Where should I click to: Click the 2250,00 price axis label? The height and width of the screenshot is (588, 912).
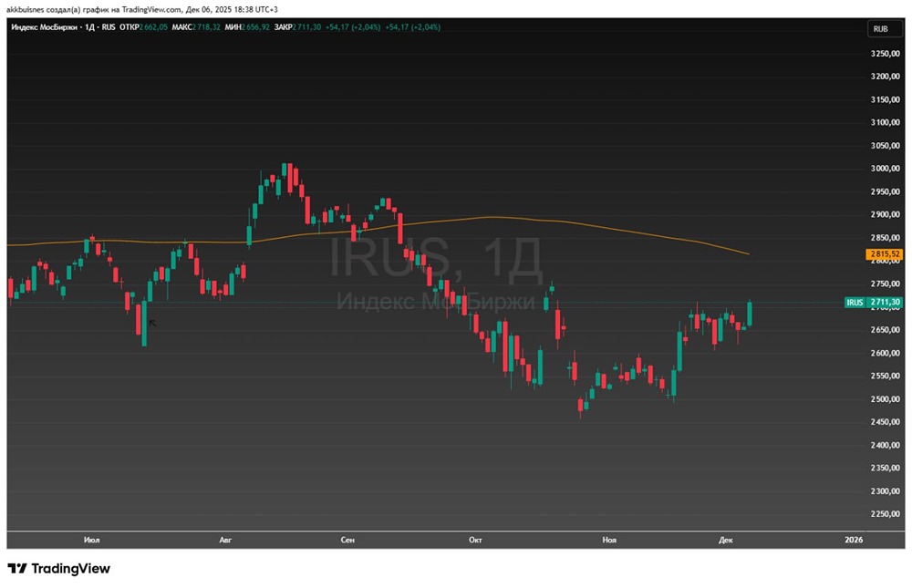click(x=885, y=513)
